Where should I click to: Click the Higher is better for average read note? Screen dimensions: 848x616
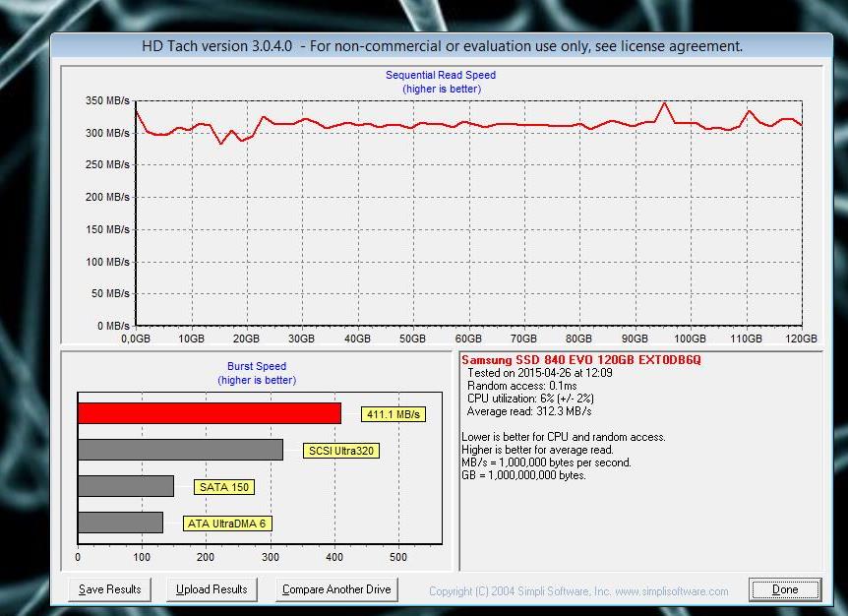(x=537, y=450)
